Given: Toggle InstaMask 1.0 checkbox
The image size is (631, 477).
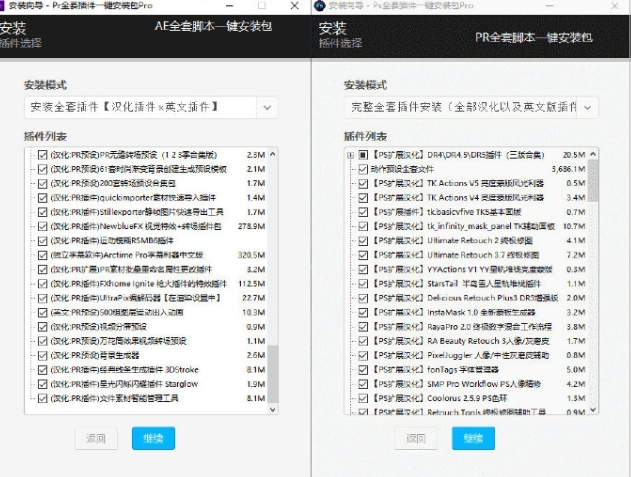Looking at the screenshot, I should tap(363, 312).
